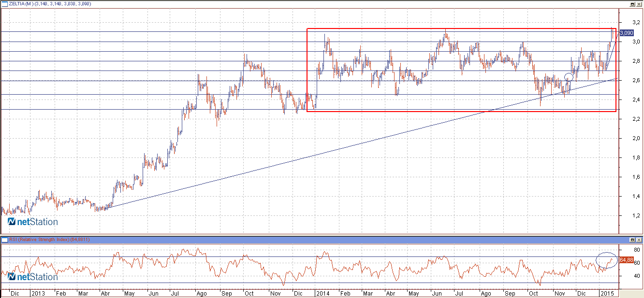Select the ellipse drawn on the RSI line
The height and width of the screenshot is (298, 644).
pos(606,260)
